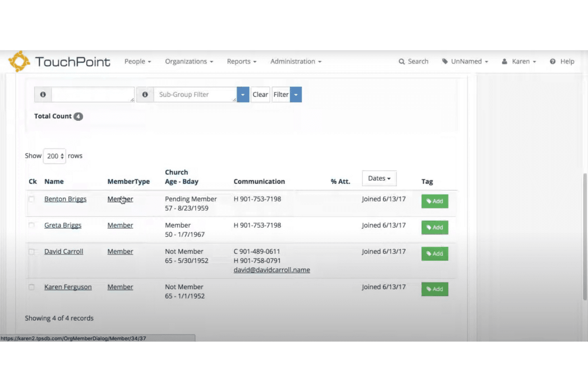
Task: Click the Name column header
Action: click(x=54, y=182)
